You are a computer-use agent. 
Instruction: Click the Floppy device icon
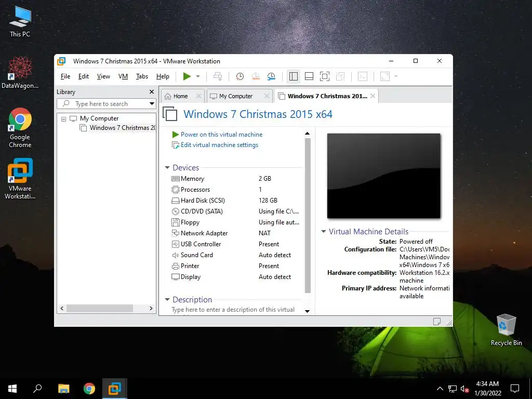pyautogui.click(x=176, y=222)
